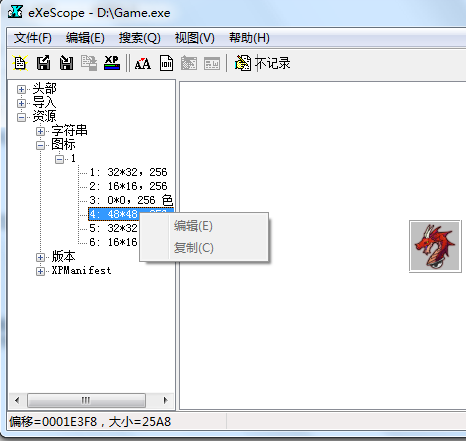Click the XP manifest toolbar icon
Image resolution: width=466 pixels, height=441 pixels.
click(x=112, y=63)
